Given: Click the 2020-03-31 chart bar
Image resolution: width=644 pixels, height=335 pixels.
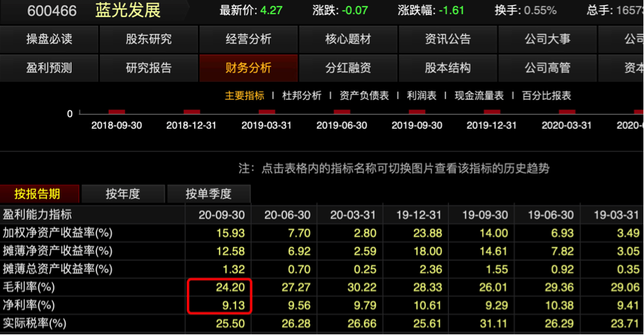Looking at the screenshot, I should tap(567, 112).
